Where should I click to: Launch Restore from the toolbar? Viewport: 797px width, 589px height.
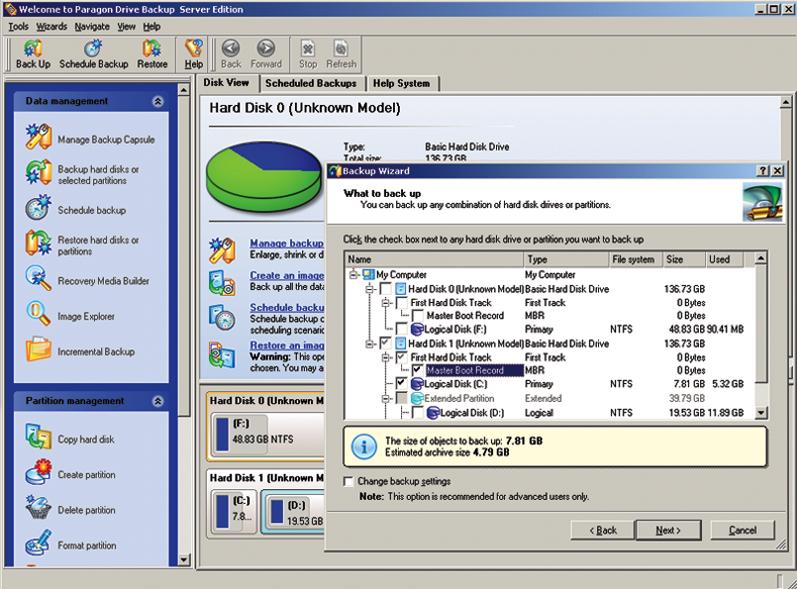(x=152, y=54)
